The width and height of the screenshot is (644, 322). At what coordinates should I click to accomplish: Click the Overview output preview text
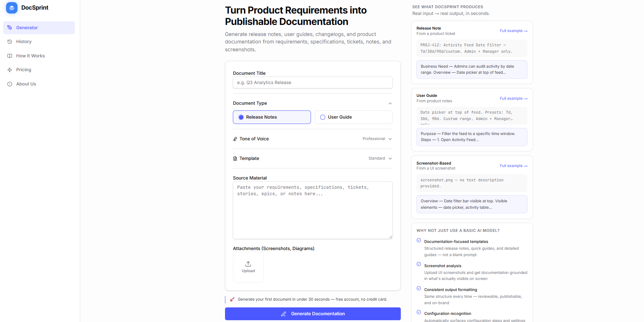click(x=472, y=204)
